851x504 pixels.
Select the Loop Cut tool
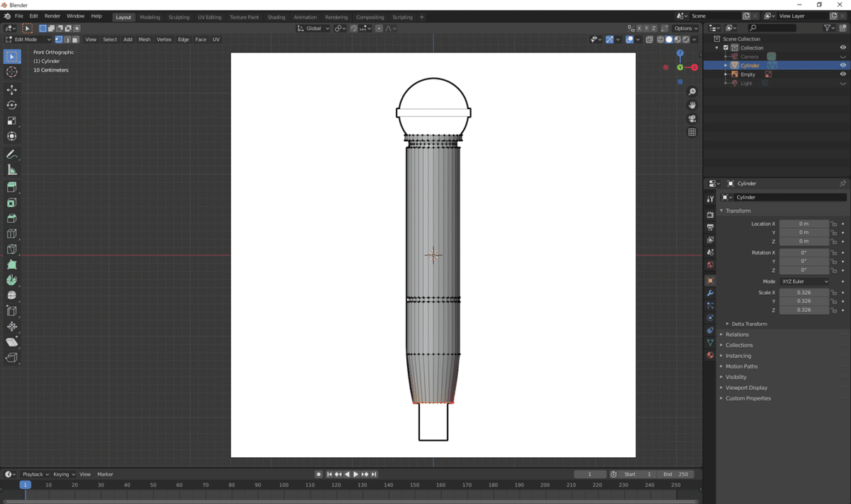pyautogui.click(x=11, y=233)
